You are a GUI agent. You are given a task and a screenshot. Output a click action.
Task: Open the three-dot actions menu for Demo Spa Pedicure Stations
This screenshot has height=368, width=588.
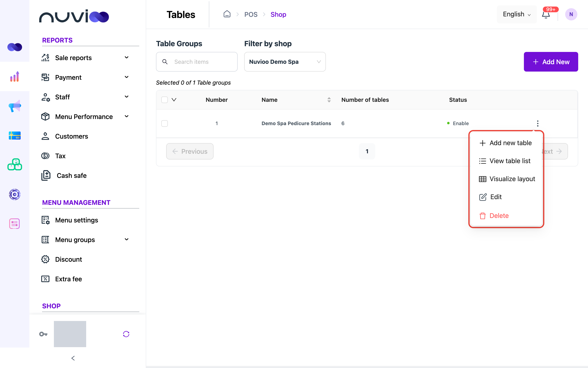(x=537, y=123)
